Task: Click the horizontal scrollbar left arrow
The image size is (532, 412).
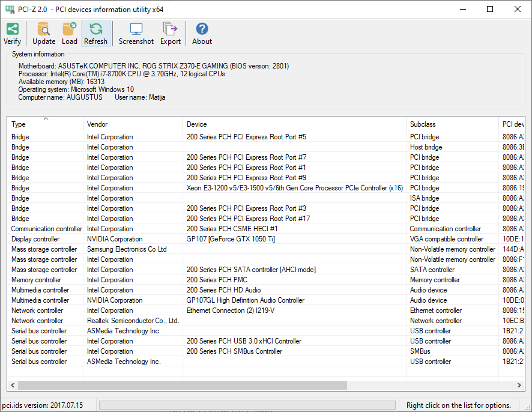Action: click(13, 385)
